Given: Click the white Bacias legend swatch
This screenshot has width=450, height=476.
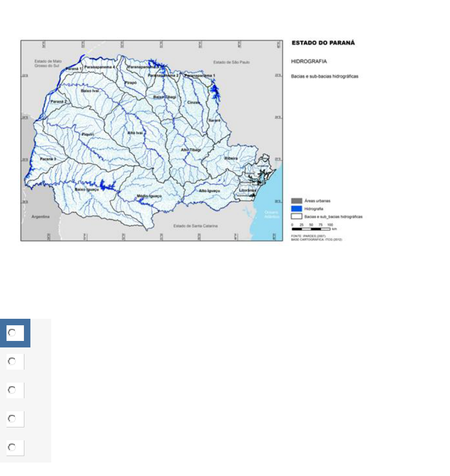Looking at the screenshot, I should (x=297, y=216).
